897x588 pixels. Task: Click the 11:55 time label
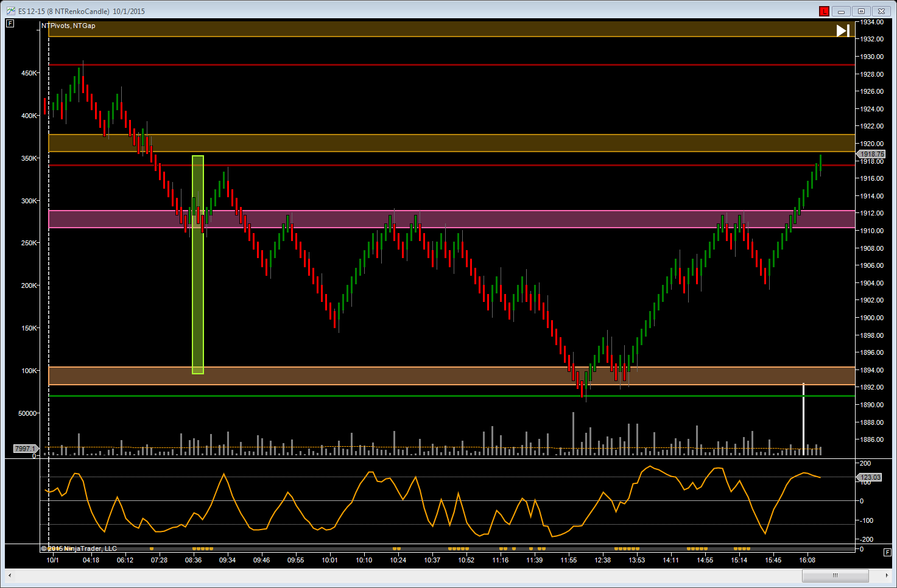[568, 560]
